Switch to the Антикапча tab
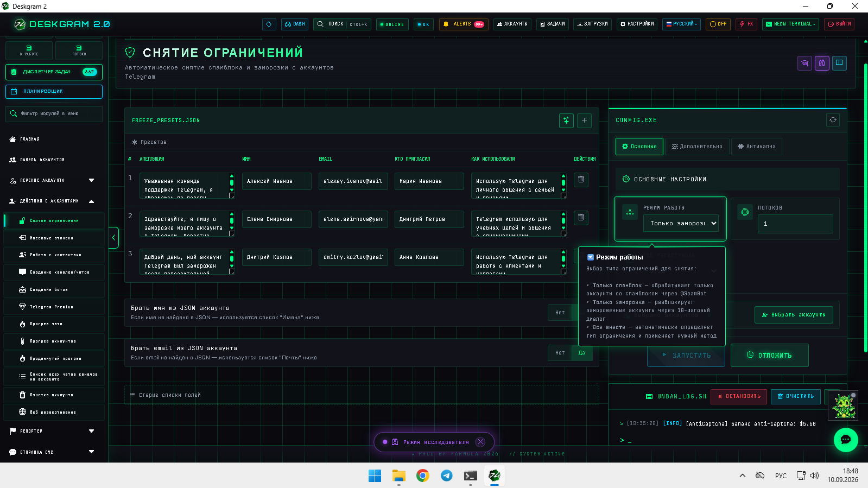868x488 pixels. (756, 147)
